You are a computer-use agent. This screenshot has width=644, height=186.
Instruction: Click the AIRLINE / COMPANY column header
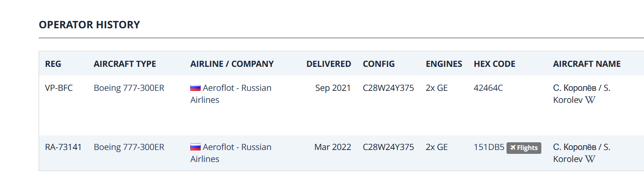(x=232, y=64)
